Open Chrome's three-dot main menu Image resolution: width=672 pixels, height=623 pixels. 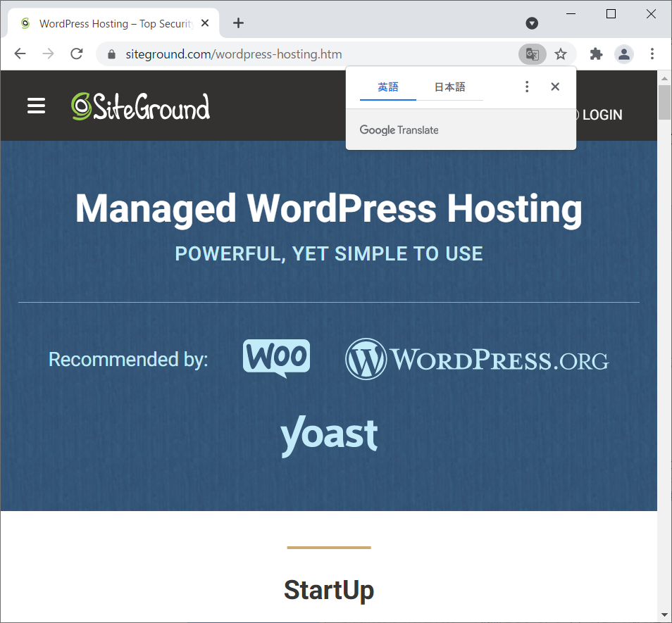[x=652, y=54]
